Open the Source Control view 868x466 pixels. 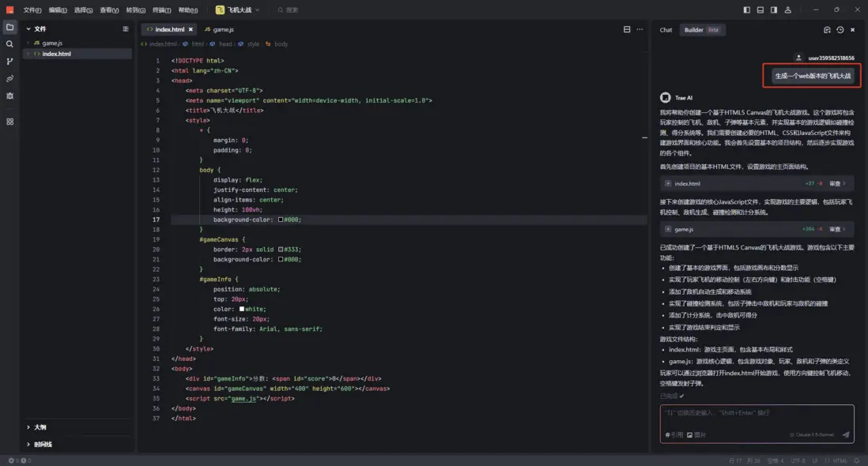tap(9, 62)
